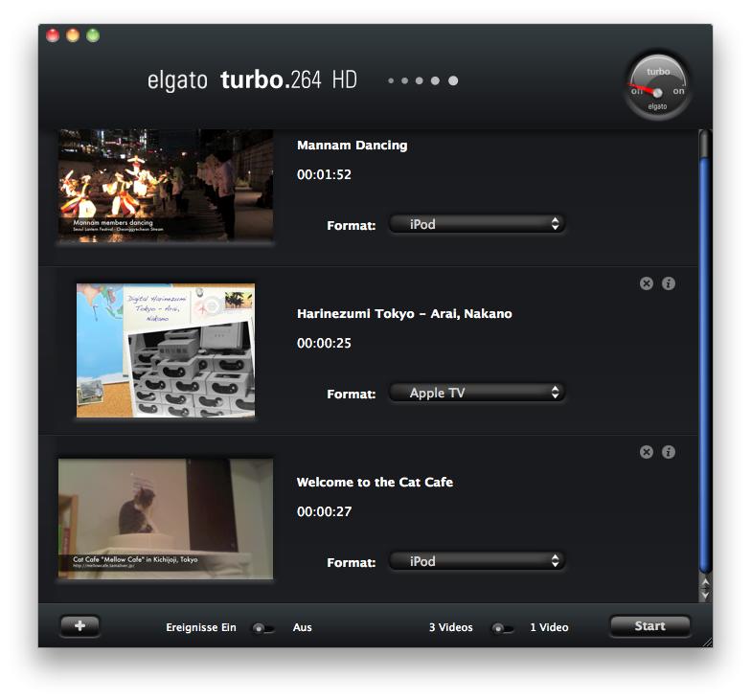The height and width of the screenshot is (700, 751).
Task: Click the Welcome to the Cat Cafe title
Action: pos(375,483)
